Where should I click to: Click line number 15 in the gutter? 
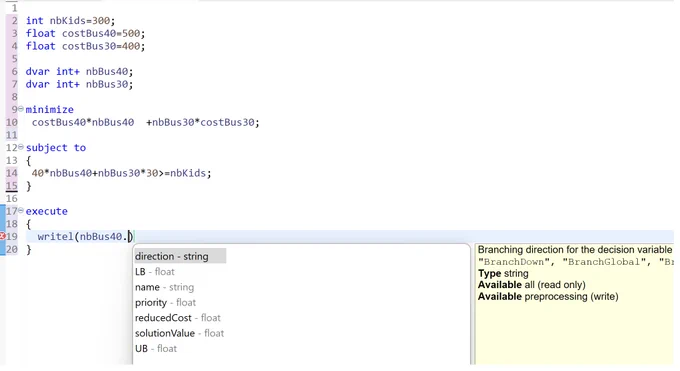click(12, 186)
